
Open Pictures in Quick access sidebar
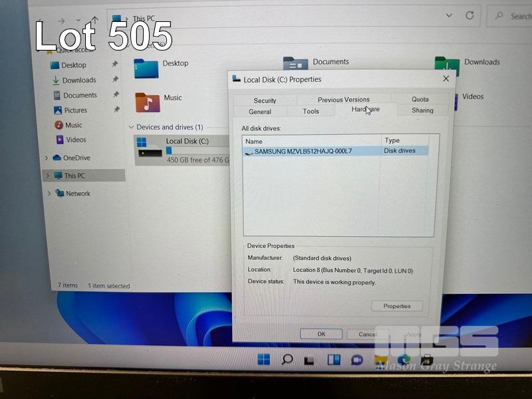75,110
